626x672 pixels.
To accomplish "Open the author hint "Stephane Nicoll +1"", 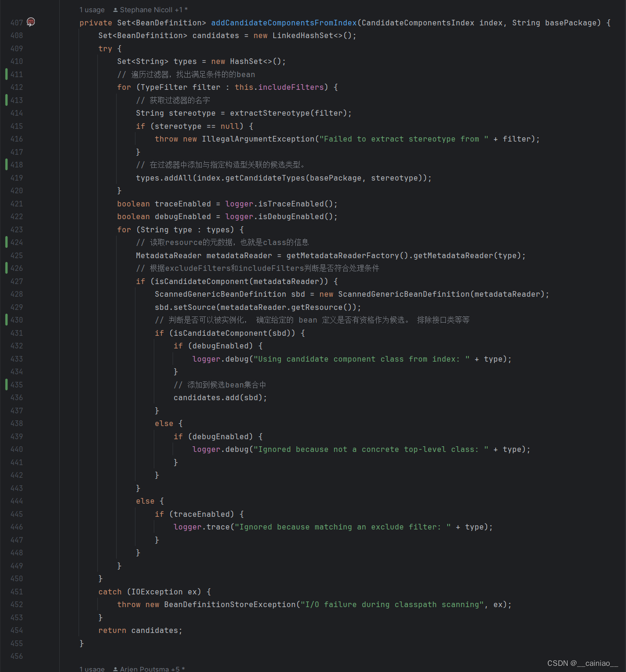I will [151, 10].
